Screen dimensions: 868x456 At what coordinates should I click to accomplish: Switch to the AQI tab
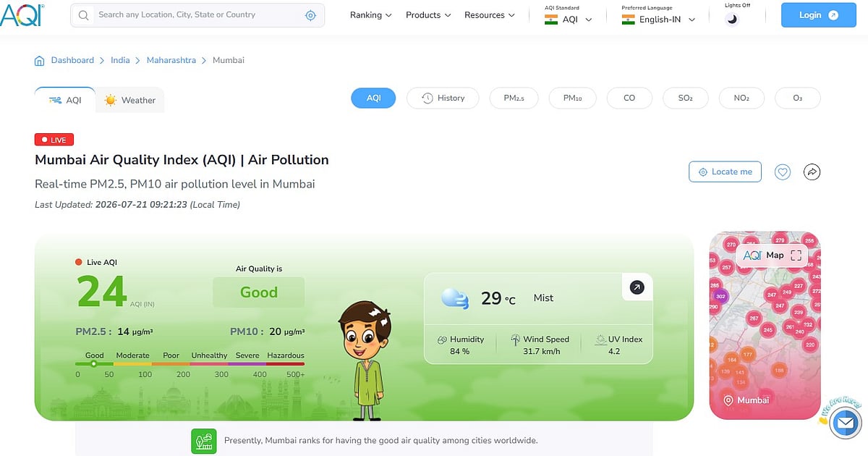[x=65, y=100]
